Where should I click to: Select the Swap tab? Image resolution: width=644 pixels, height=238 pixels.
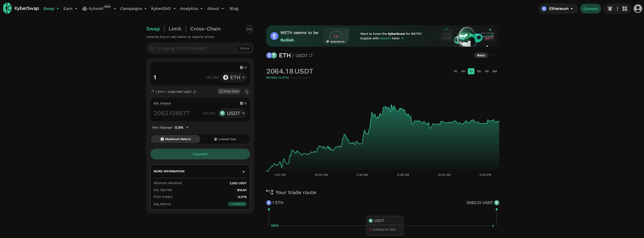click(x=153, y=29)
